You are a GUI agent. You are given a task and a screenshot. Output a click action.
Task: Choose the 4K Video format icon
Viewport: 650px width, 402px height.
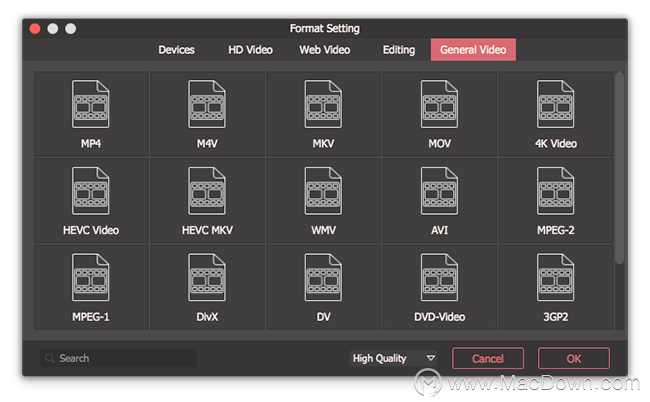[x=555, y=104]
